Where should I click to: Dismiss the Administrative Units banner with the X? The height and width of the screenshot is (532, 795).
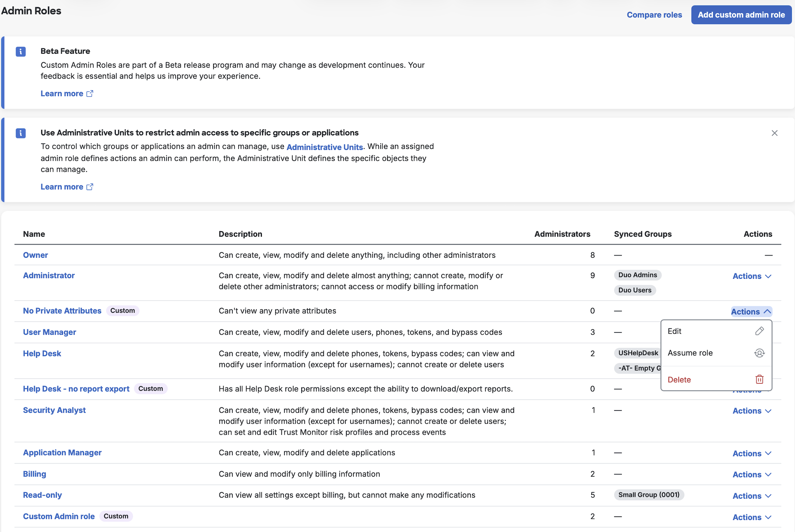pos(775,133)
